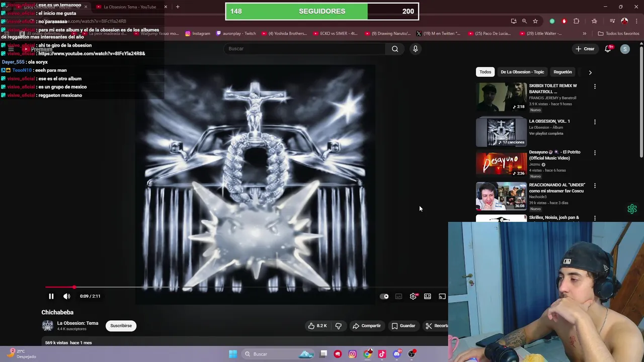Open Chrome media control icon
The height and width of the screenshot is (362, 644).
[x=612, y=21]
